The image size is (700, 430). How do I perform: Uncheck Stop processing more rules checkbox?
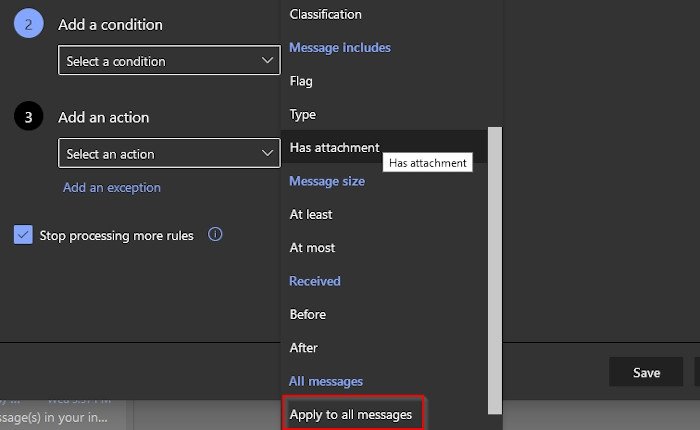click(23, 235)
